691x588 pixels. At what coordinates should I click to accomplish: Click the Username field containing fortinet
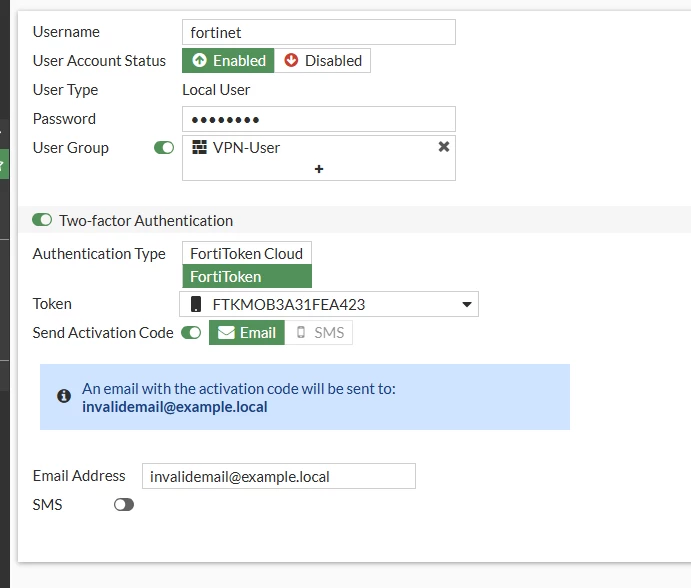tap(319, 32)
